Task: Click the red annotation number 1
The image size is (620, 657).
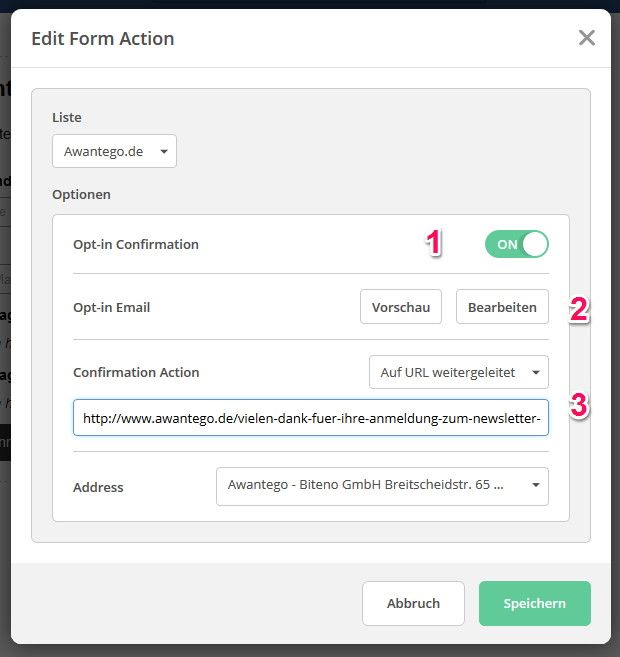Action: click(x=434, y=243)
